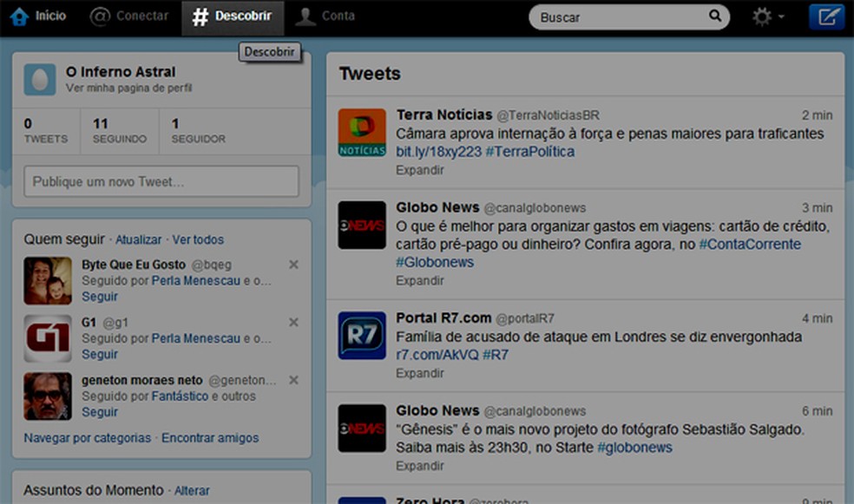This screenshot has height=504, width=854.
Task: Dismiss geneton moraes neto suggestion
Action: click(x=293, y=380)
